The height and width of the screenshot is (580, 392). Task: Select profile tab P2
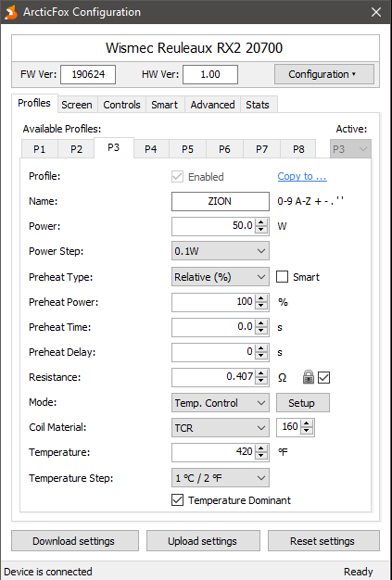[x=77, y=149]
